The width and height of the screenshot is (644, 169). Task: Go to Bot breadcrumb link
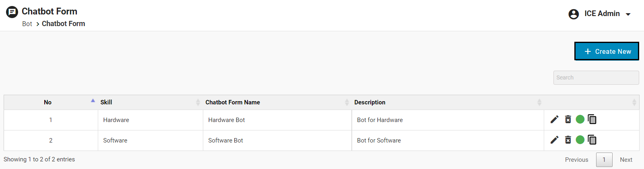(x=27, y=24)
